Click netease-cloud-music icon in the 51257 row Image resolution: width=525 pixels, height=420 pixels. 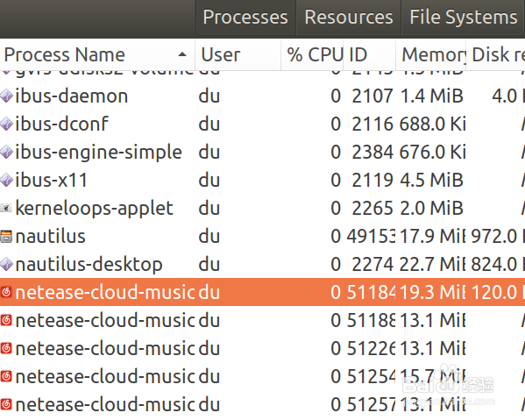(x=6, y=404)
